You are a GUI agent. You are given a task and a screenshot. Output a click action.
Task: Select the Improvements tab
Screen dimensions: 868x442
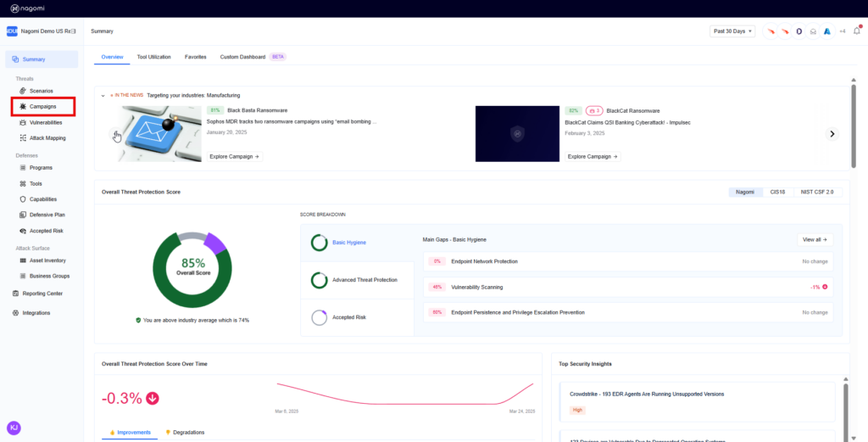coord(130,432)
